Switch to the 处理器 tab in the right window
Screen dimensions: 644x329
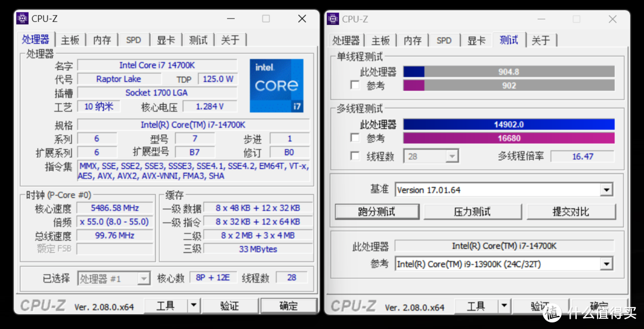346,41
